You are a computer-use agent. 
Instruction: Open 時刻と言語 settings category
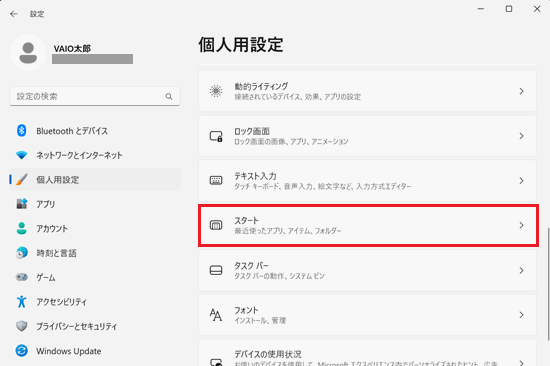[95, 253]
